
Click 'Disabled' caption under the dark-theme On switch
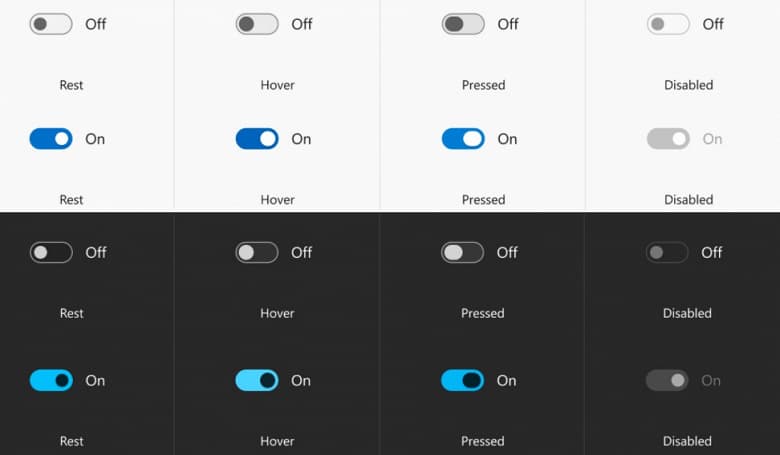687,441
